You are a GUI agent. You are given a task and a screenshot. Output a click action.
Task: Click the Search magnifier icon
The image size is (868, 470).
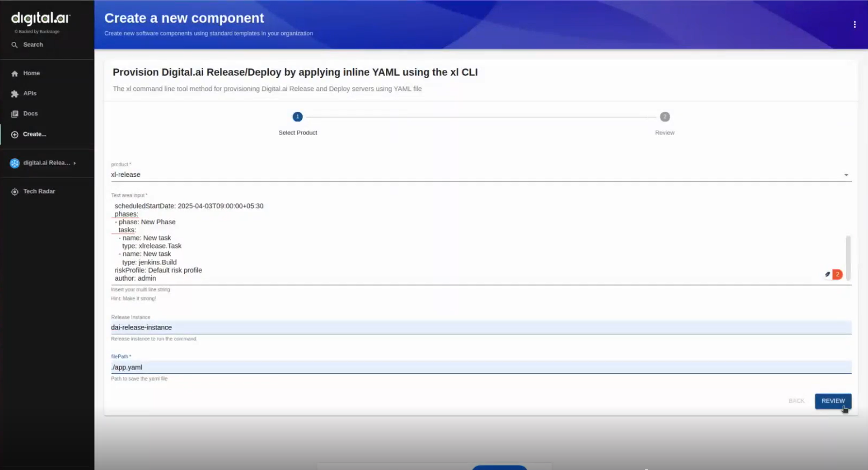(x=15, y=45)
